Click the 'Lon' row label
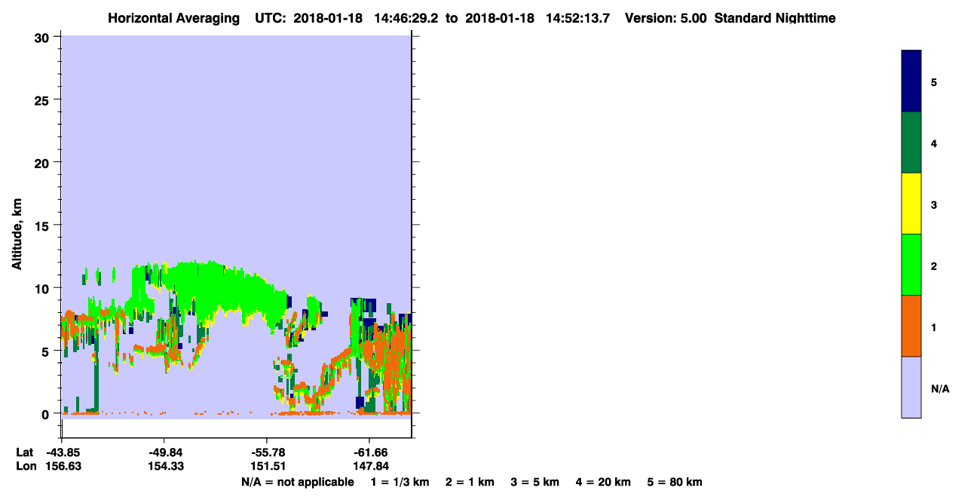 (26, 466)
